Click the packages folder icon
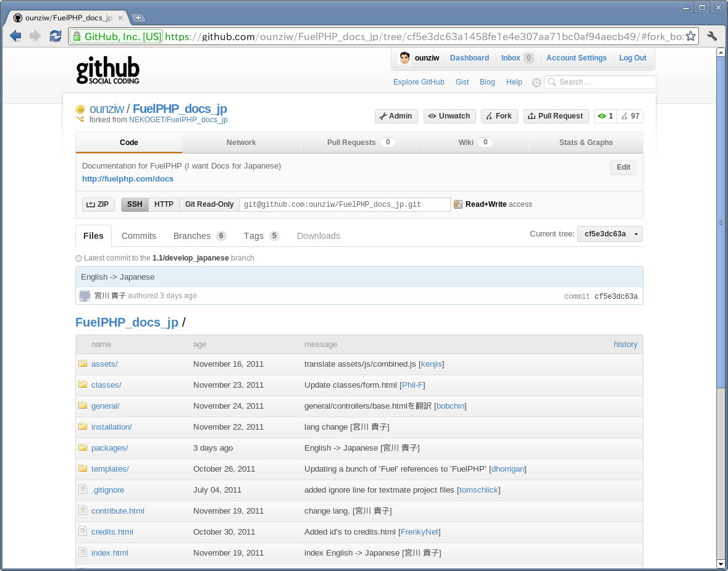The image size is (728, 571). point(83,448)
